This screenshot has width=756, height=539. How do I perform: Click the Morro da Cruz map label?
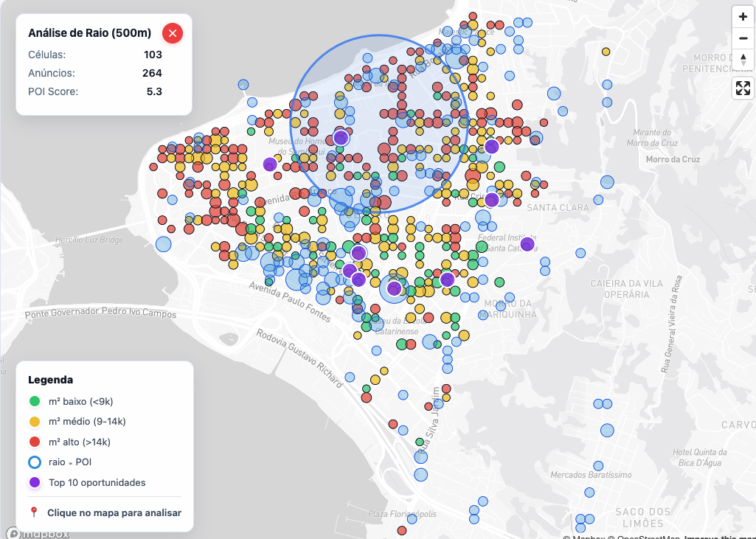673,159
